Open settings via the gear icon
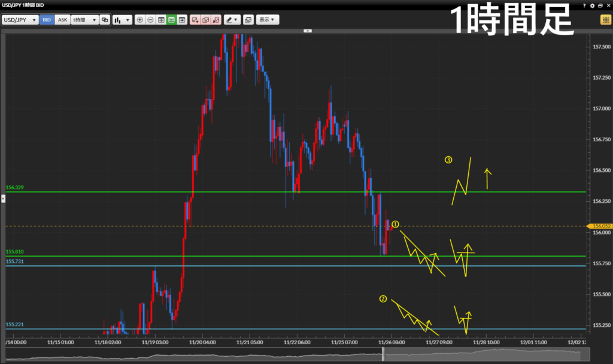This screenshot has height=364, width=613. coord(593,5)
